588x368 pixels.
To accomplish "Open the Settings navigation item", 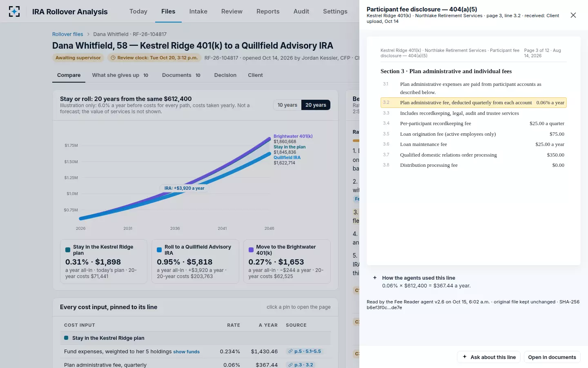I will [x=335, y=11].
